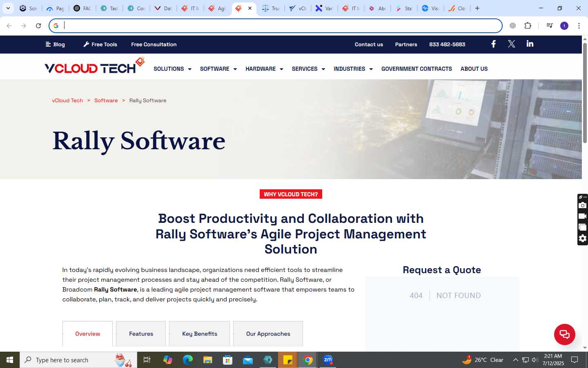The height and width of the screenshot is (368, 588).
Task: Open the Contact us link
Action: pos(369,44)
